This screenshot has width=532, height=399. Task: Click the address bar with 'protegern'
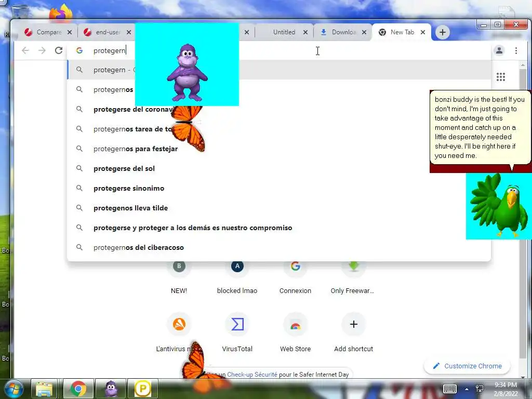pos(279,50)
